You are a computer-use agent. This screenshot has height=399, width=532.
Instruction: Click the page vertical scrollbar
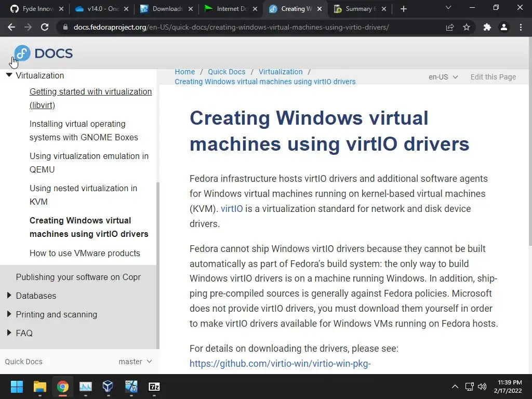(530, 142)
